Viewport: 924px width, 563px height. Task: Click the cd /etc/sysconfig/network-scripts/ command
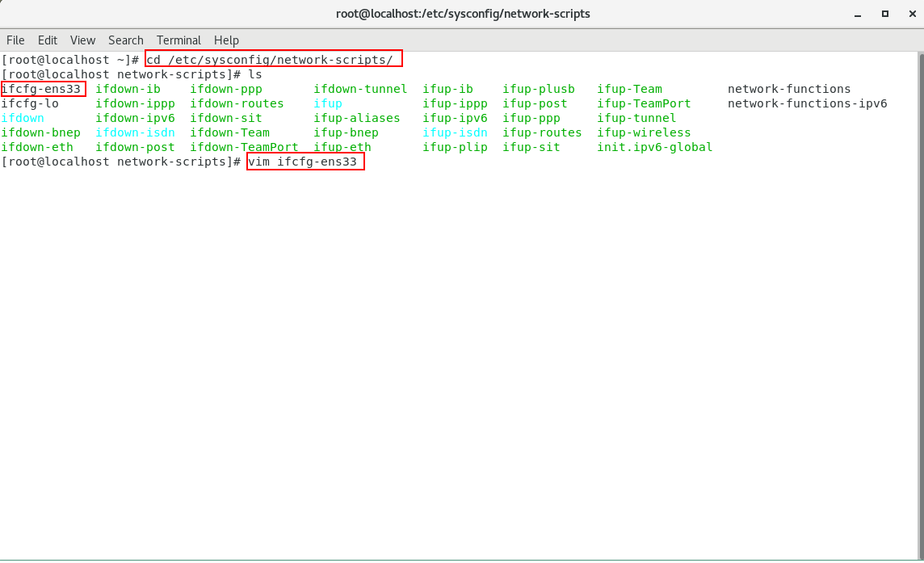tap(270, 60)
